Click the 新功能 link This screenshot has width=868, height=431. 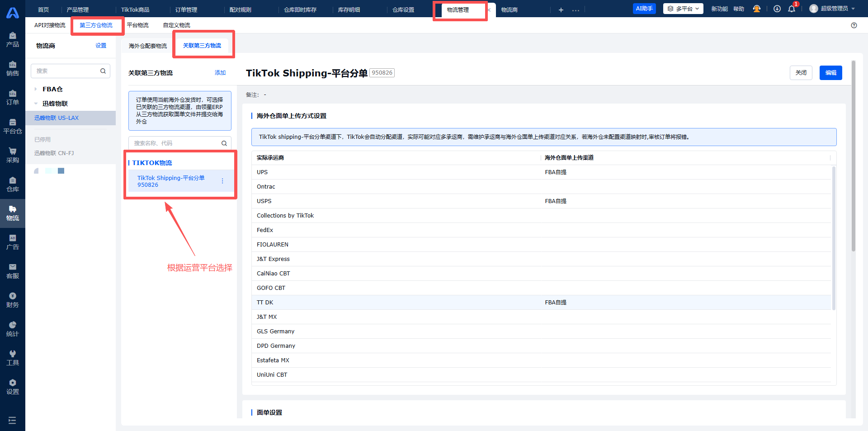[x=719, y=9]
